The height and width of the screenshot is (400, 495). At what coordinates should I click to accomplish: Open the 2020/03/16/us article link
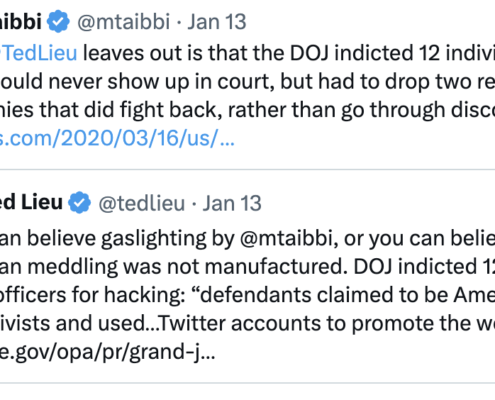click(117, 138)
